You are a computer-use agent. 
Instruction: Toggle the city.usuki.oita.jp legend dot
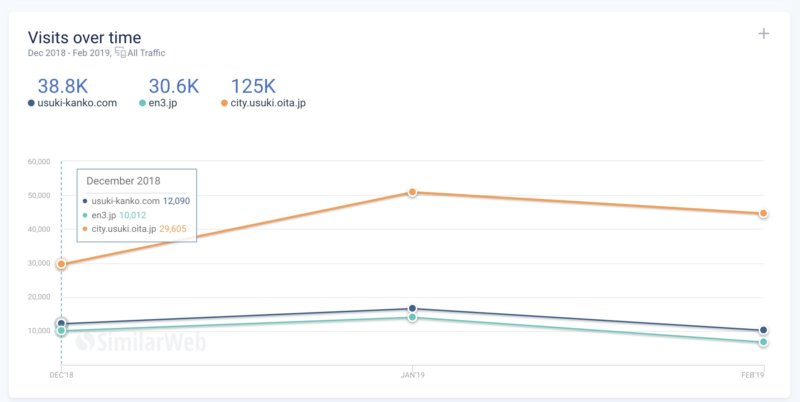(224, 103)
